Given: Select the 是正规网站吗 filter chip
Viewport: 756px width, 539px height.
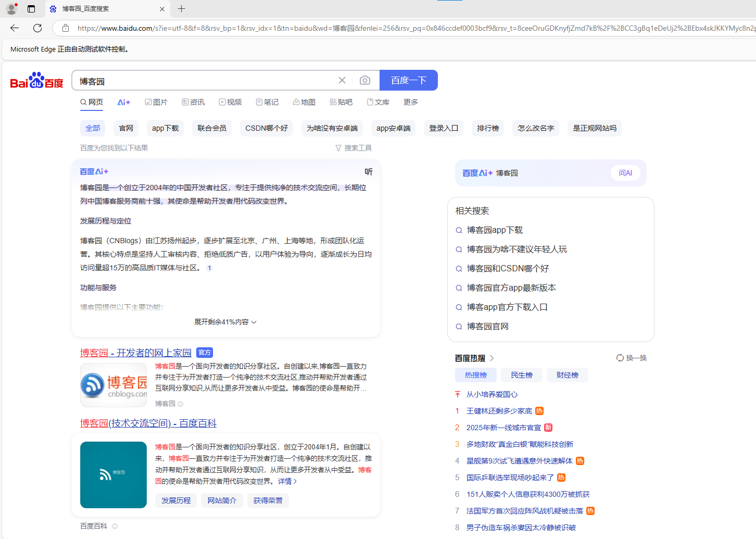Looking at the screenshot, I should click(595, 128).
